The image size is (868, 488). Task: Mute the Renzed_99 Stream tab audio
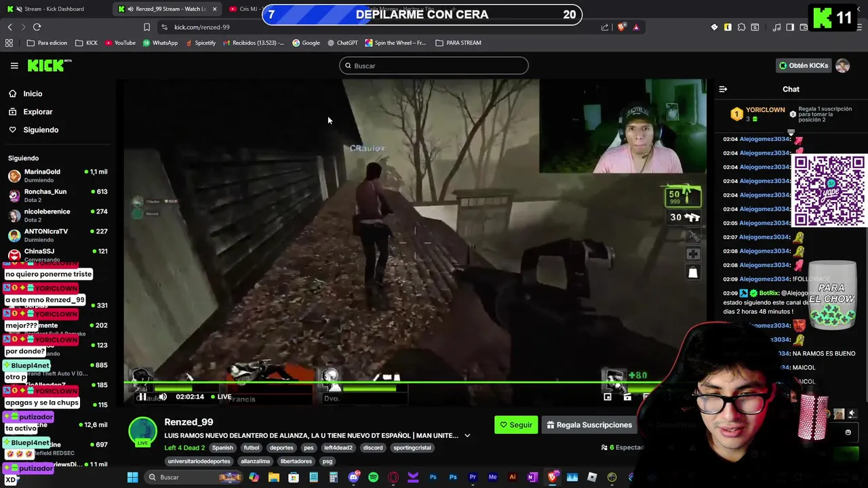(x=130, y=9)
